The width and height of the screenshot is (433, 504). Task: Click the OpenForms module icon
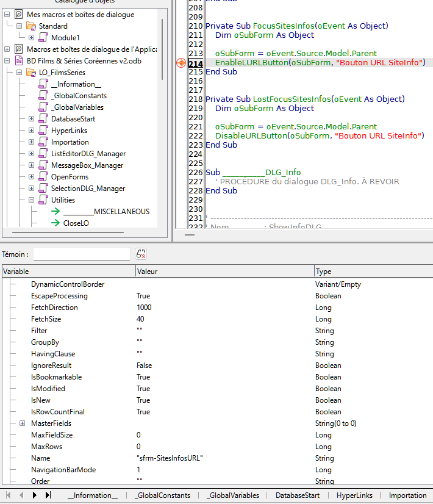[43, 176]
